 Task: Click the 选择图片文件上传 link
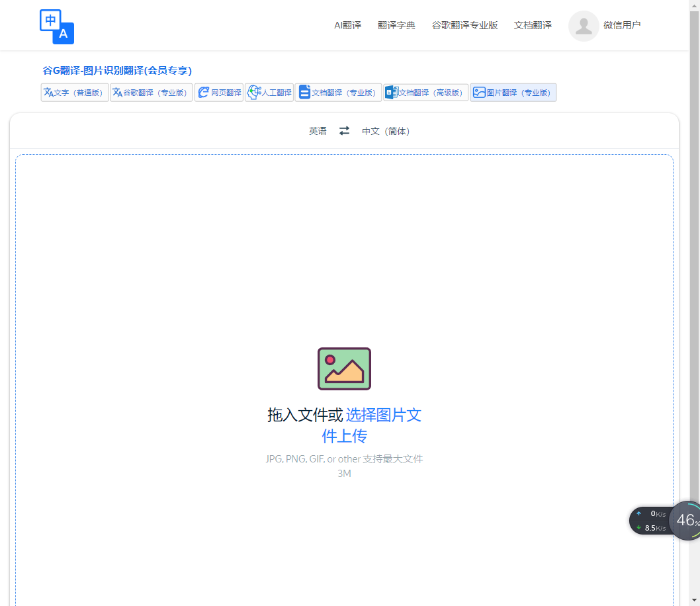click(x=371, y=425)
